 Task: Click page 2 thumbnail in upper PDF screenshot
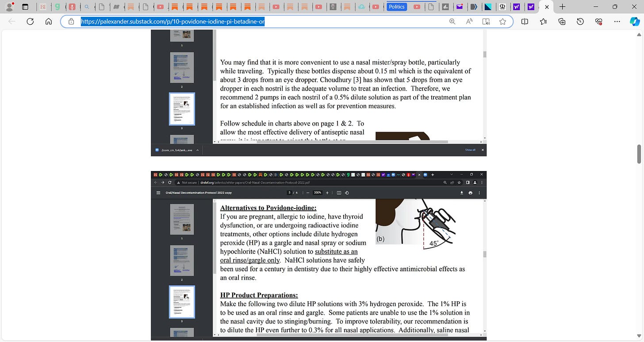(182, 68)
